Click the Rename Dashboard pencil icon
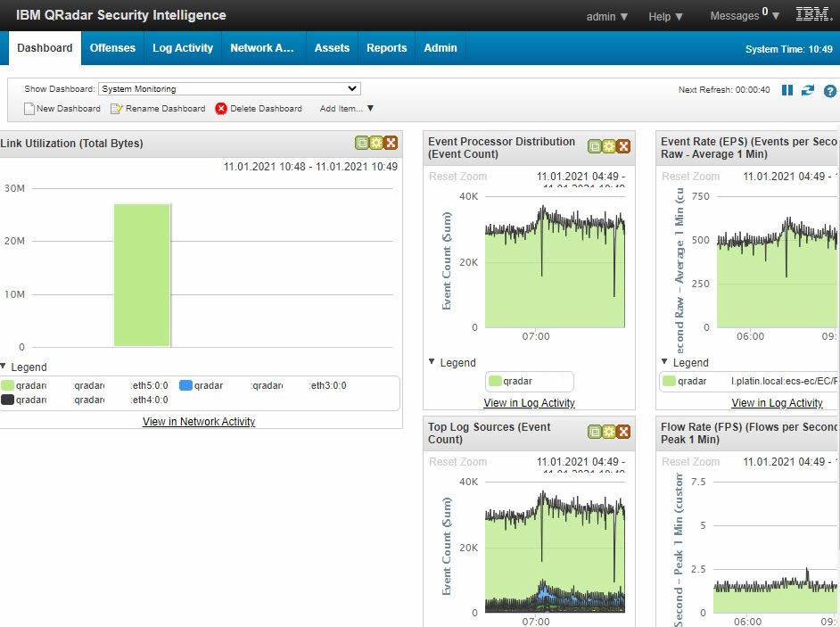 click(116, 109)
